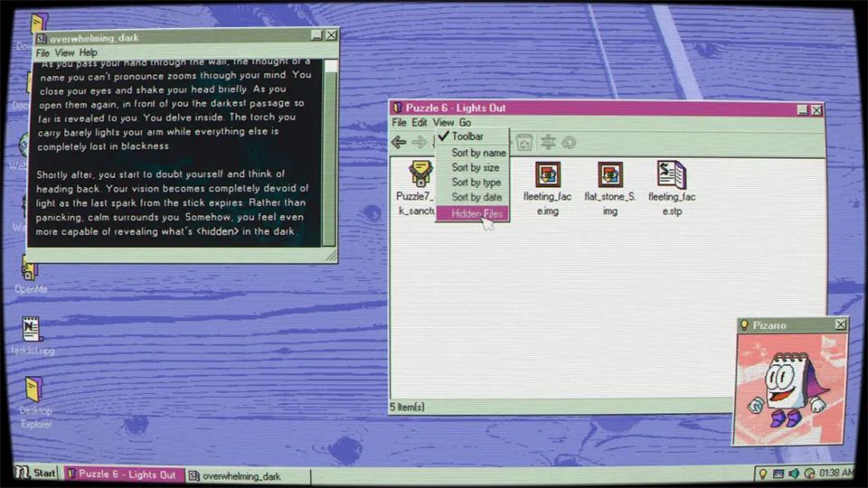Click the overwhelming_dark window title icon
868x488 pixels.
[41, 39]
